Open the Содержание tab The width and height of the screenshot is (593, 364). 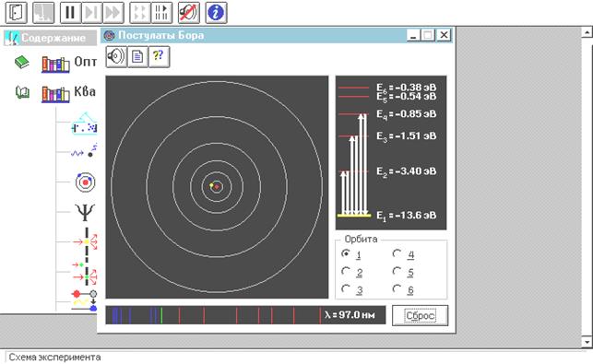(x=51, y=38)
